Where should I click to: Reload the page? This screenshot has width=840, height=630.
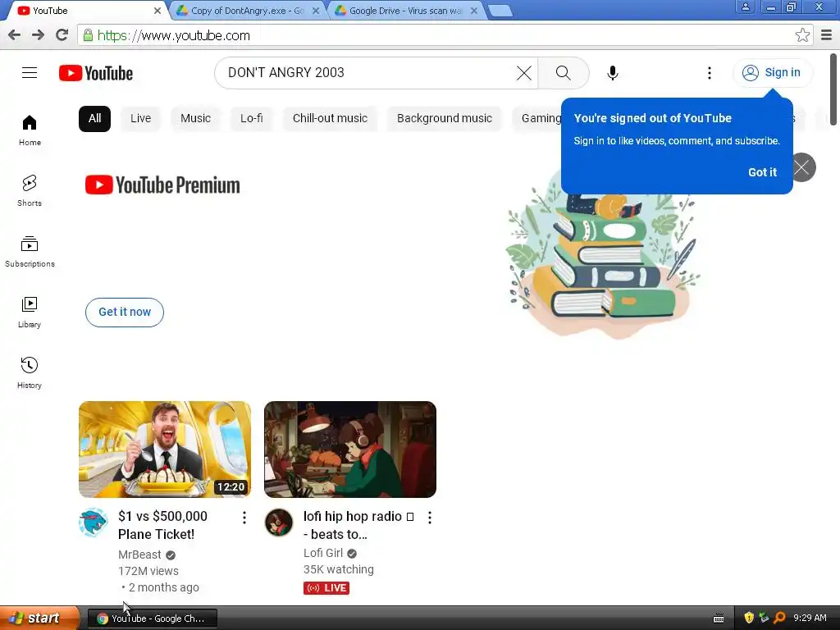[x=62, y=35]
